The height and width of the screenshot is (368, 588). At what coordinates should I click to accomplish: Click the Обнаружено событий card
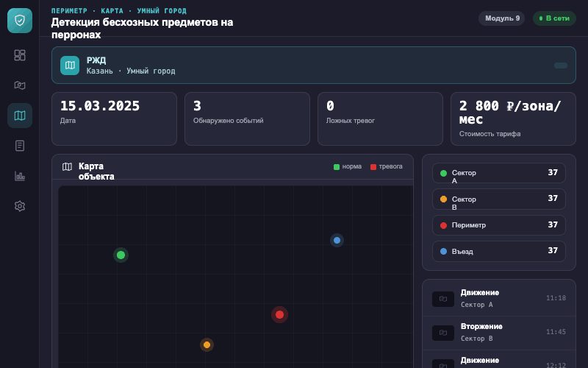click(x=247, y=118)
